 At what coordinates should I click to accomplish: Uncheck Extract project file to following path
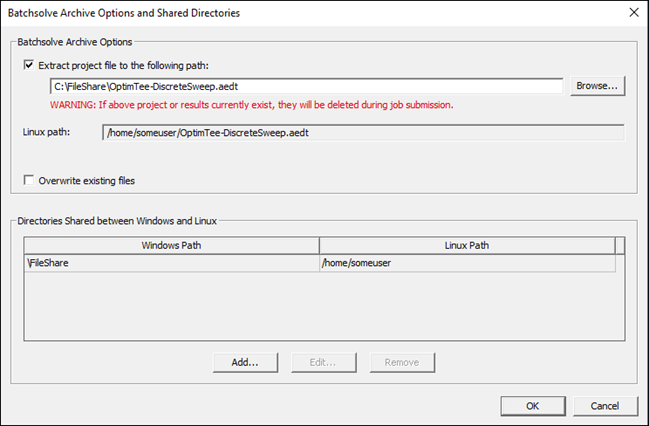pos(29,65)
